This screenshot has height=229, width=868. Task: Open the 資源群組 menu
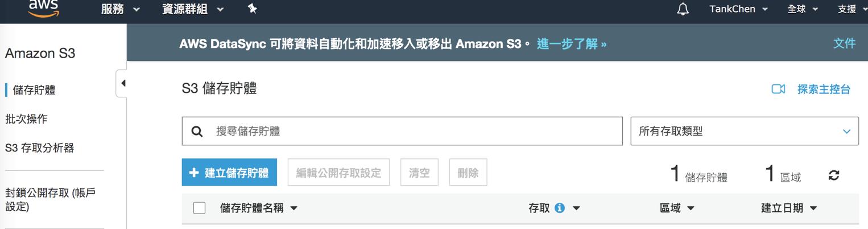[x=193, y=9]
